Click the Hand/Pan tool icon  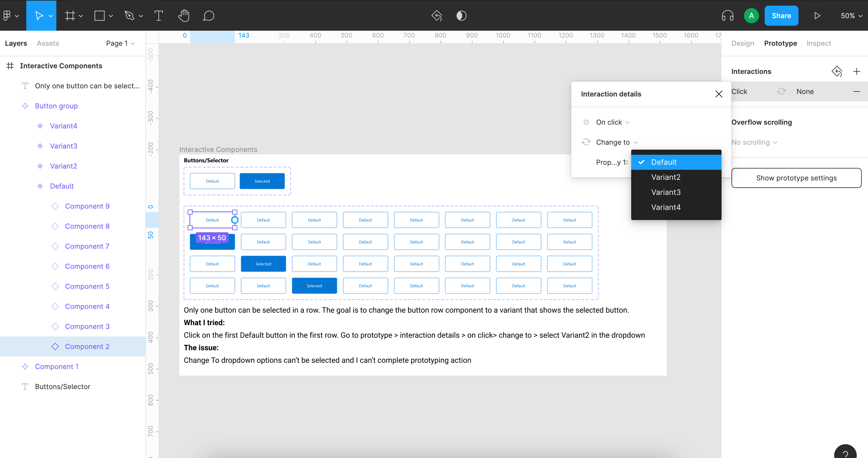(x=184, y=16)
